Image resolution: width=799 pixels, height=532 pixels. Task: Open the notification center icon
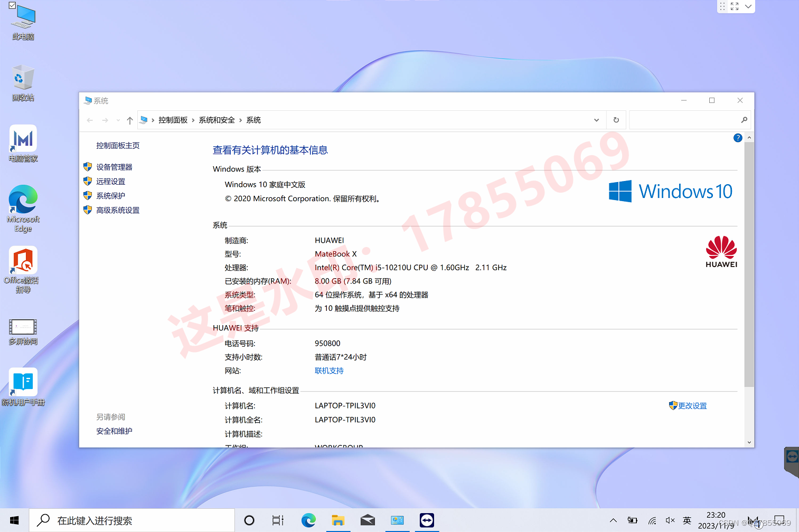pos(779,520)
